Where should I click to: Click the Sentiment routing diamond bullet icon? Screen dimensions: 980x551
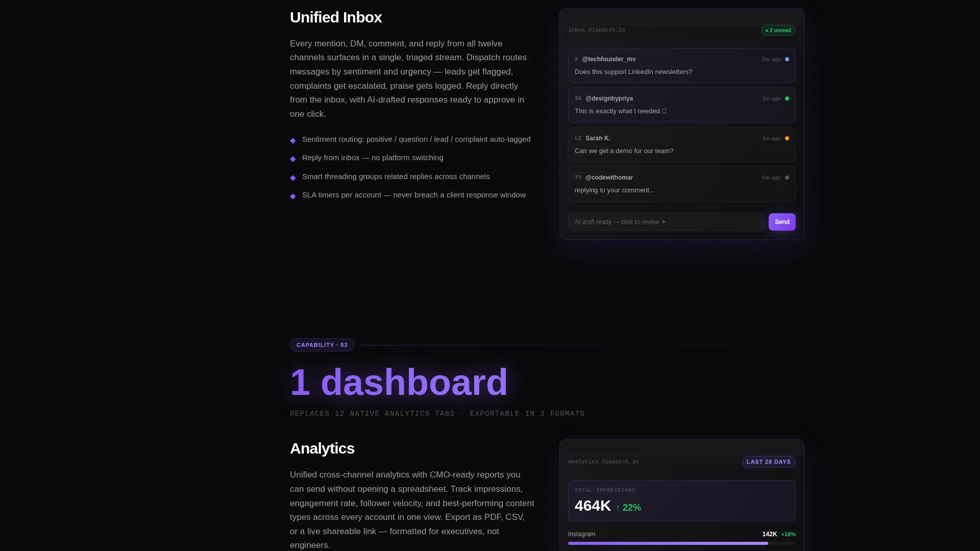click(x=293, y=140)
